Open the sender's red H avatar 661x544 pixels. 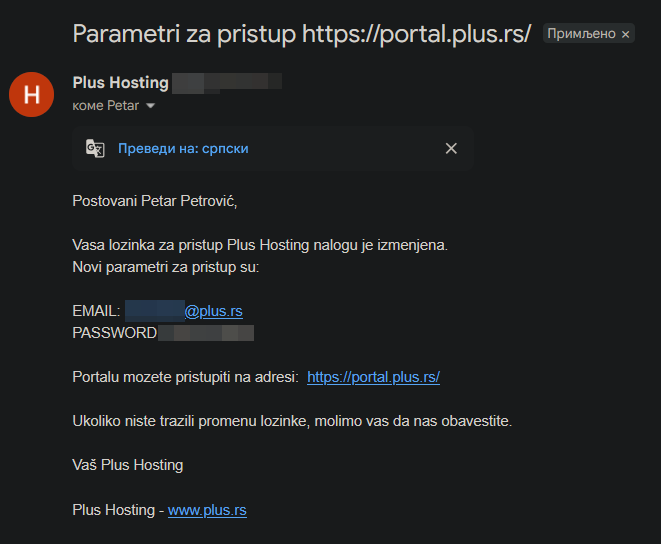click(31, 95)
